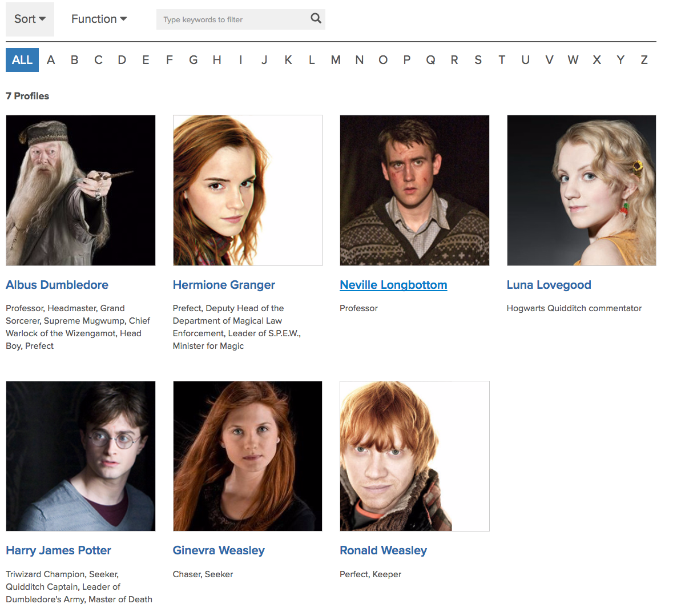Click Harry James Potter's profile photo
This screenshot has width=673, height=616.
[80, 456]
